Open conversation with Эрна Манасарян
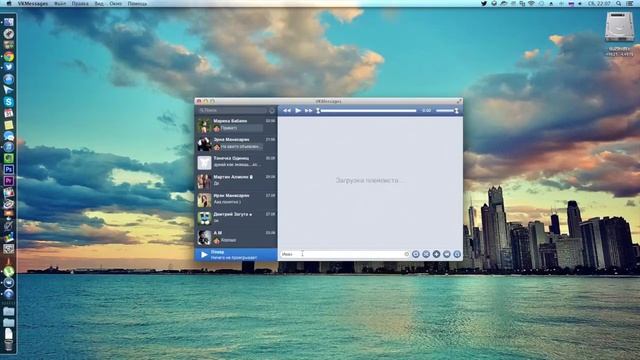640x360 pixels. [x=236, y=144]
